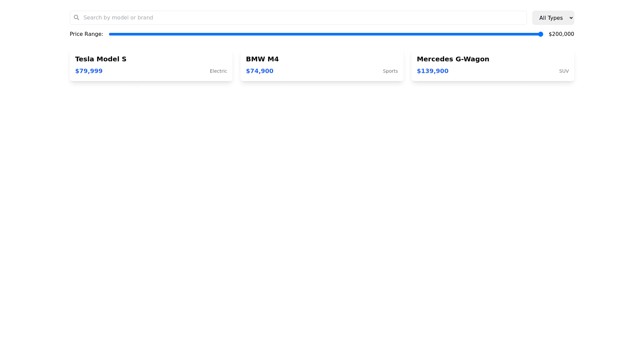Click the $79,999 price text
This screenshot has width=644, height=362.
point(89,71)
